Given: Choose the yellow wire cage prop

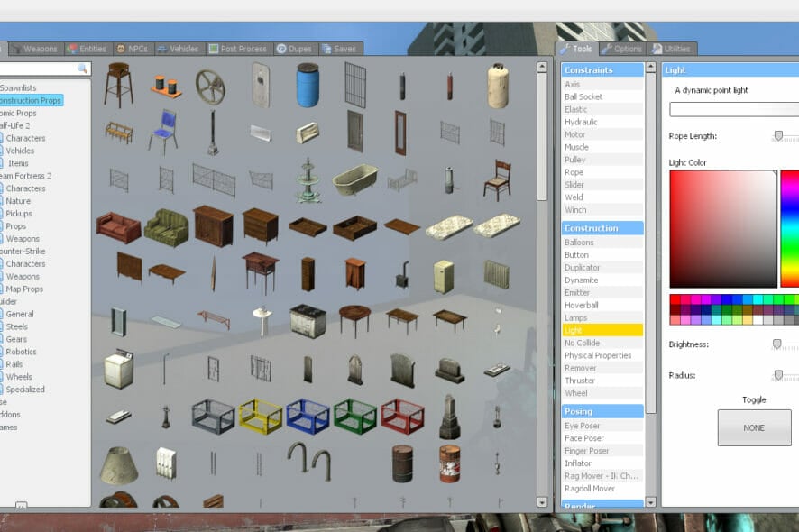Looking at the screenshot, I should [261, 417].
